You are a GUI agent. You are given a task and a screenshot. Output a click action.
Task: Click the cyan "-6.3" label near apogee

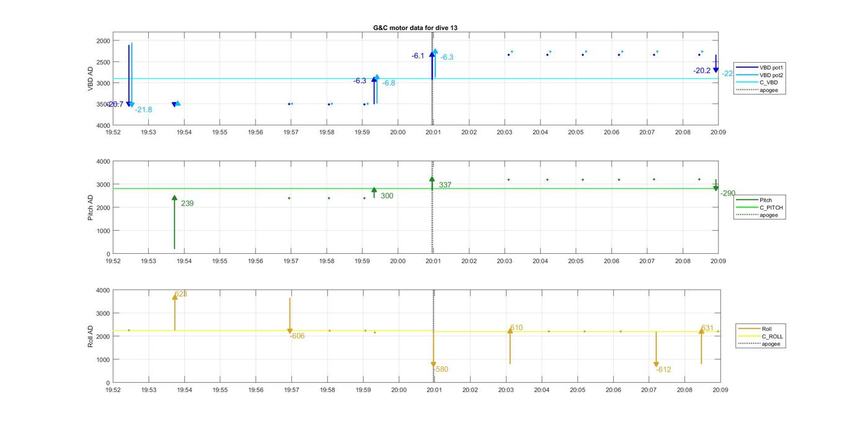(x=446, y=57)
